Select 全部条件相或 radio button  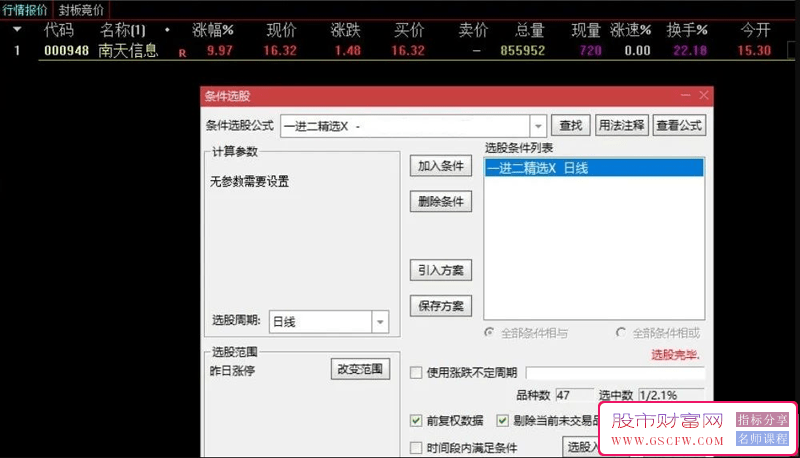621,333
